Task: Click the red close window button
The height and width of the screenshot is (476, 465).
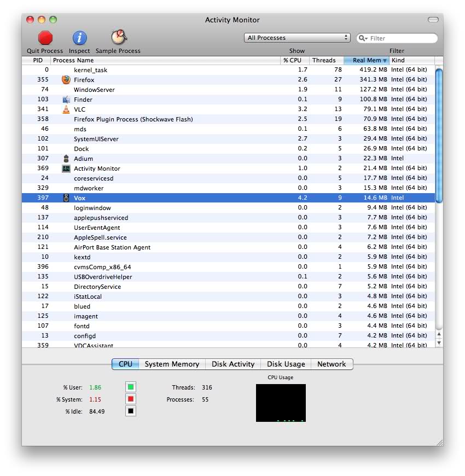Action: 30,20
